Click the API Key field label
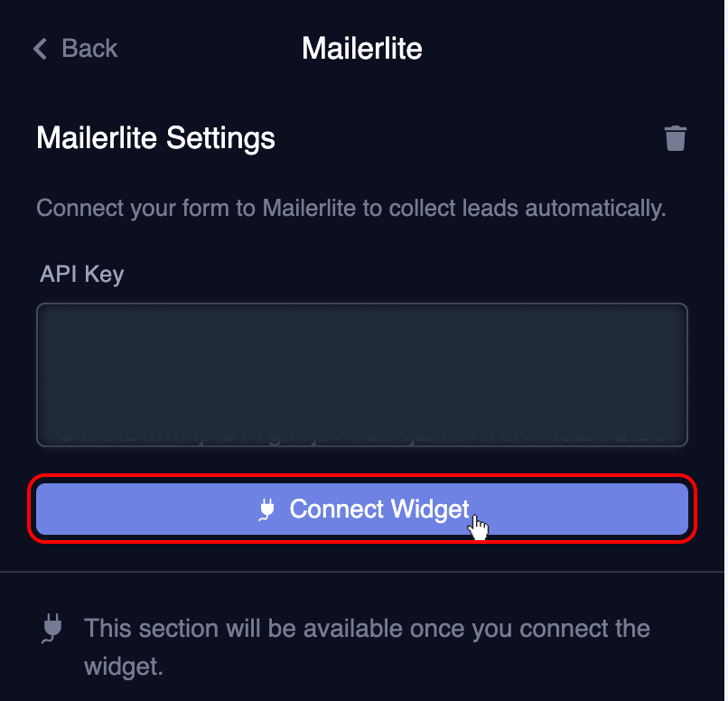 tap(81, 274)
